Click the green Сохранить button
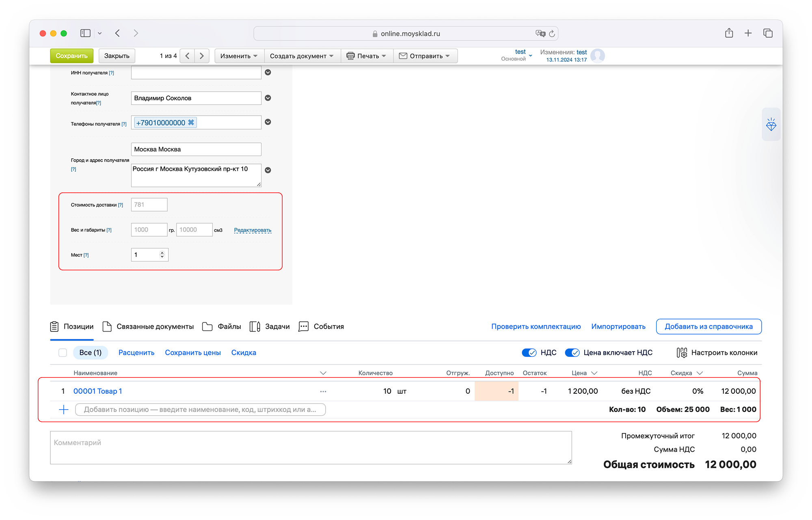The width and height of the screenshot is (812, 520). coord(71,56)
